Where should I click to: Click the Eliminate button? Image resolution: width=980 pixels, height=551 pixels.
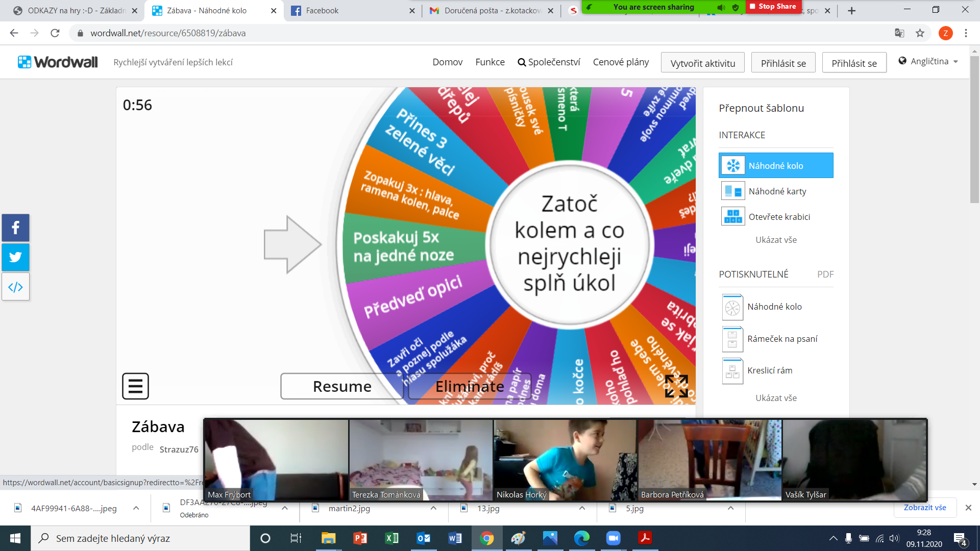(469, 386)
